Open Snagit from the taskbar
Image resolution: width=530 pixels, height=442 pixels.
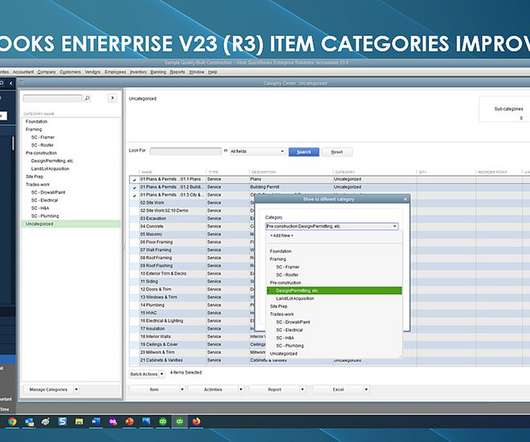62,421
